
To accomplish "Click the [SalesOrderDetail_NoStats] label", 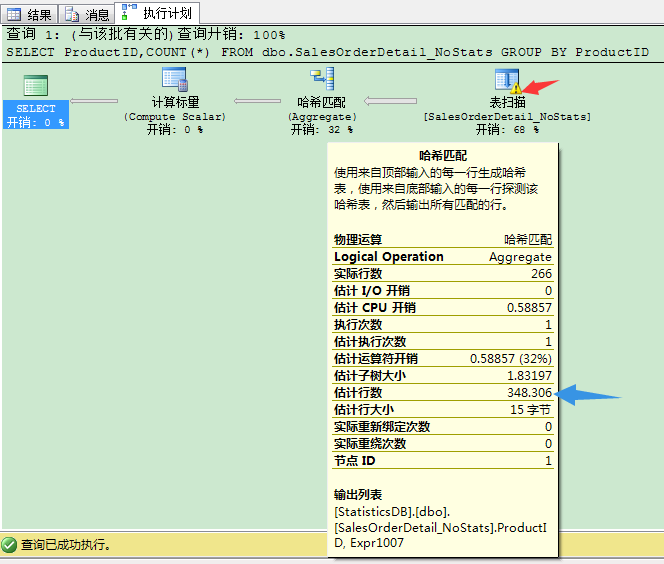I will (507, 116).
